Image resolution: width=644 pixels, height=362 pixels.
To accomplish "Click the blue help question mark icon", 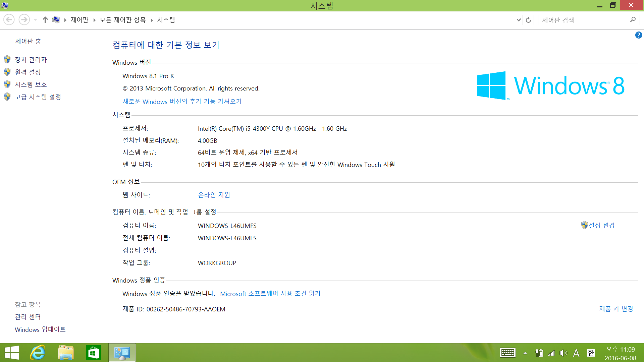I will [638, 35].
